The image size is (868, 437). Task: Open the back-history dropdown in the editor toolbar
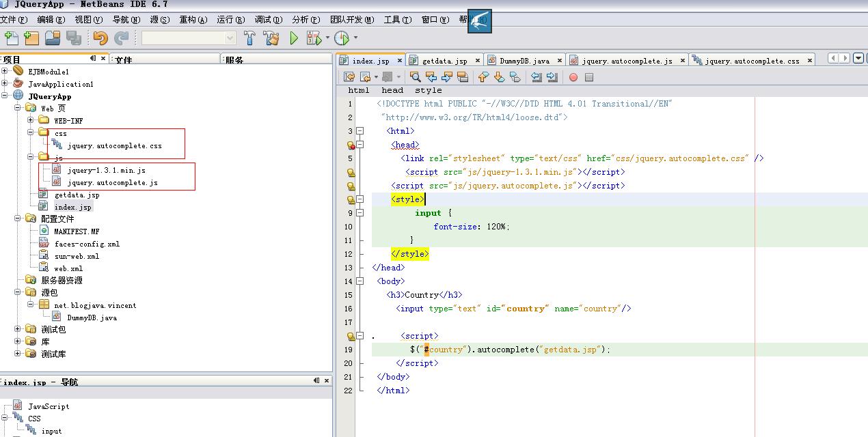[x=375, y=77]
